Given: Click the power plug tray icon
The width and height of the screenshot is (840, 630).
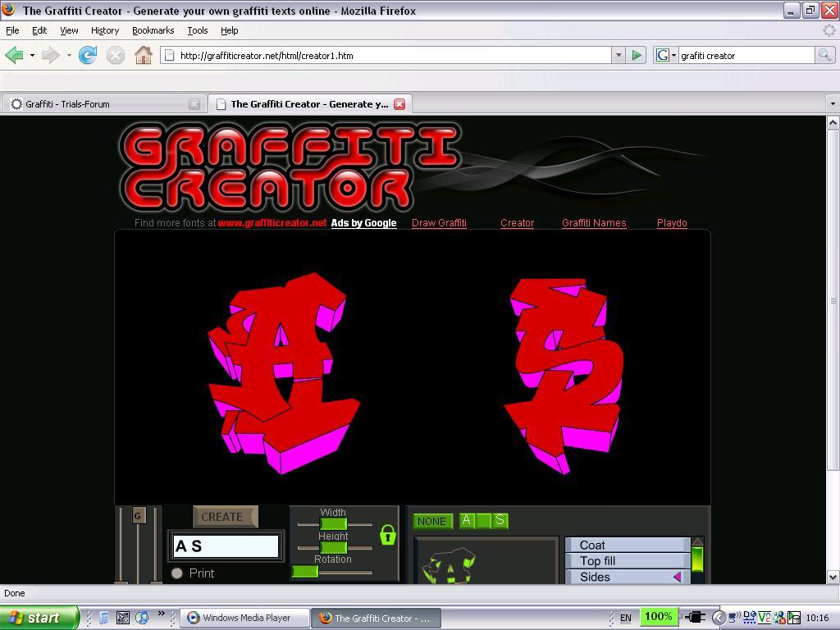Looking at the screenshot, I should (x=695, y=617).
